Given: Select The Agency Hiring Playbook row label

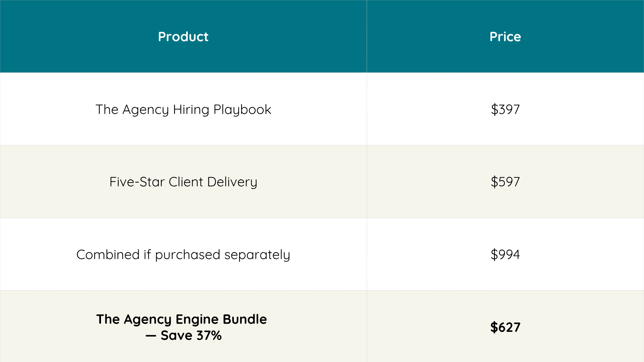Looking at the screenshot, I should click(x=183, y=109).
